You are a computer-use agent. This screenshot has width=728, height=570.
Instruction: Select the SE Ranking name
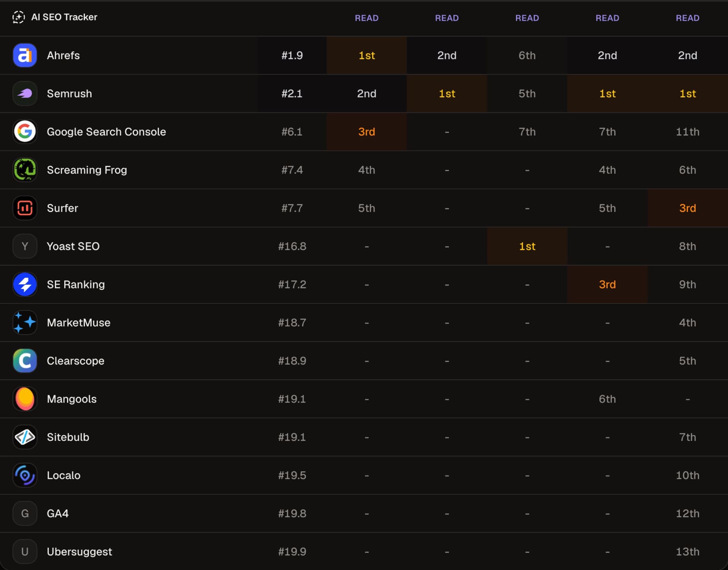pyautogui.click(x=76, y=285)
